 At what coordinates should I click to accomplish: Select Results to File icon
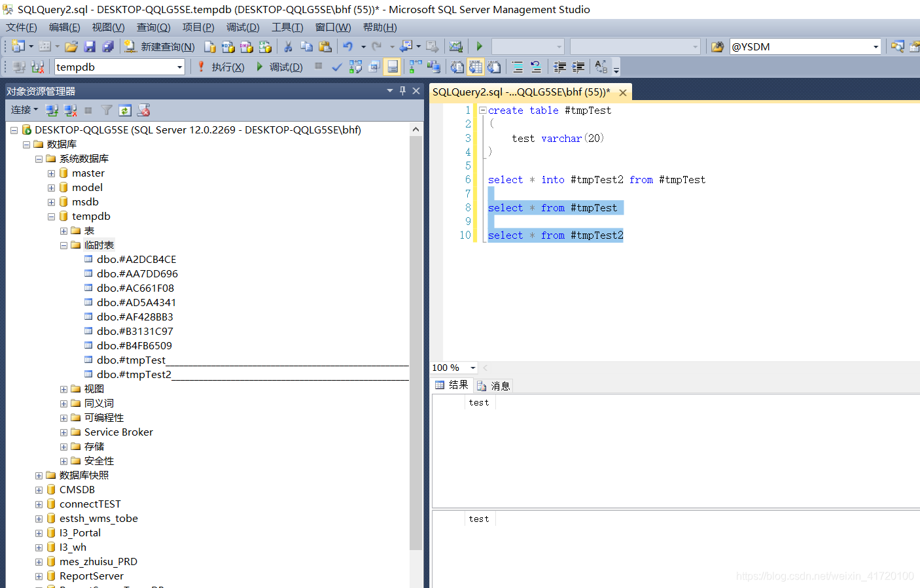[494, 67]
